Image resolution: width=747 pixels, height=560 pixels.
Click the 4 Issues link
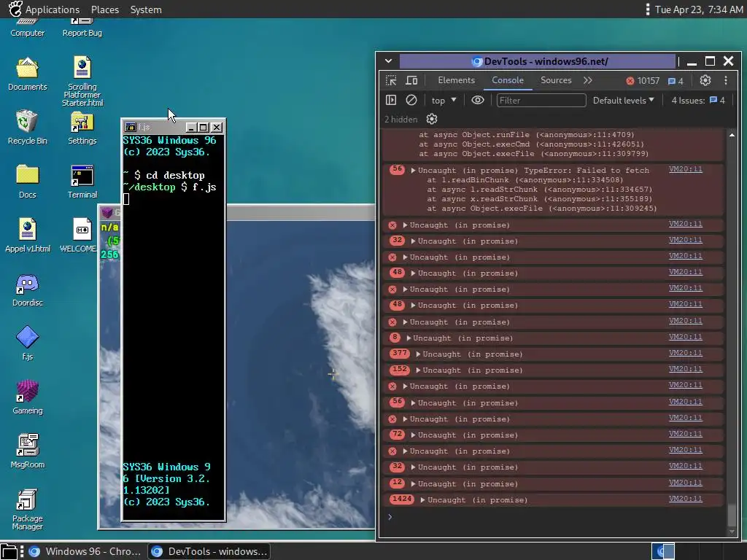tap(698, 100)
